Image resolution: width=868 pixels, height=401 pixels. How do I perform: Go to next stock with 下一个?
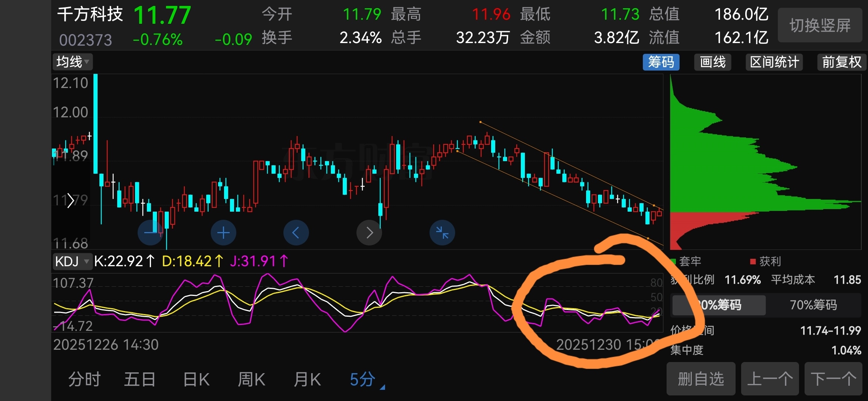coord(833,379)
